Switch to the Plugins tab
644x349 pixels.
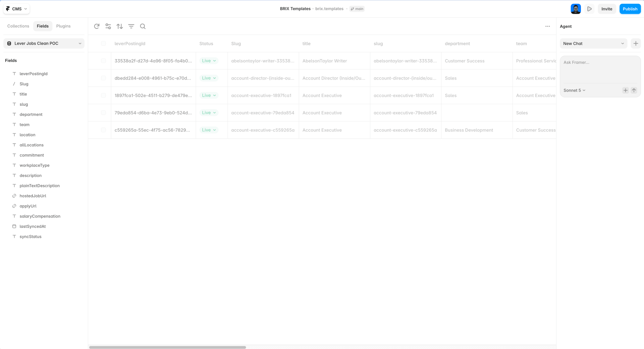click(x=63, y=26)
